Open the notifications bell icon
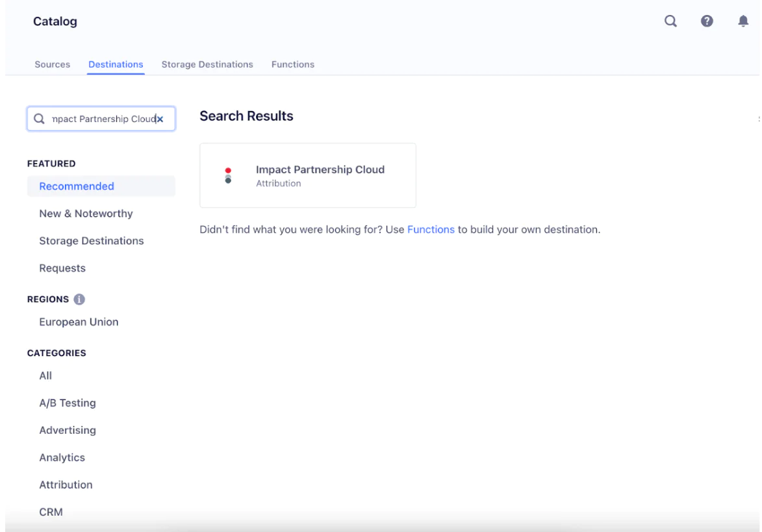The width and height of the screenshot is (762, 532). click(743, 21)
